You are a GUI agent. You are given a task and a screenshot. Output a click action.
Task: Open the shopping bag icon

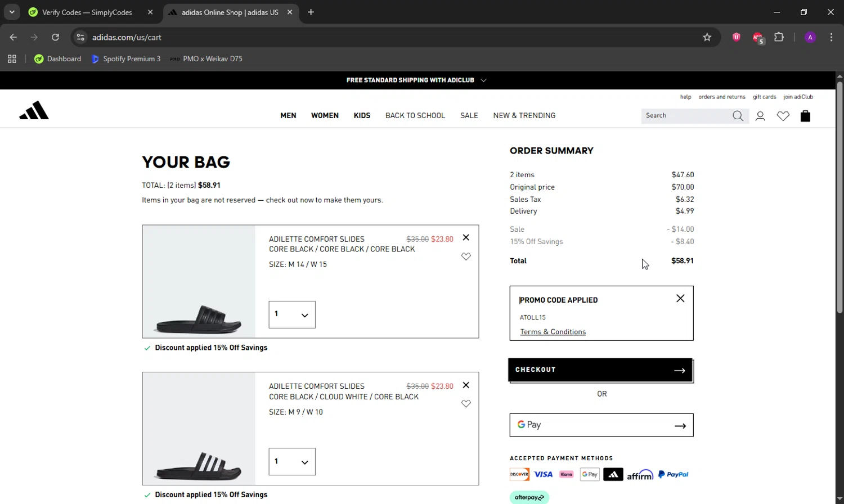(x=805, y=116)
